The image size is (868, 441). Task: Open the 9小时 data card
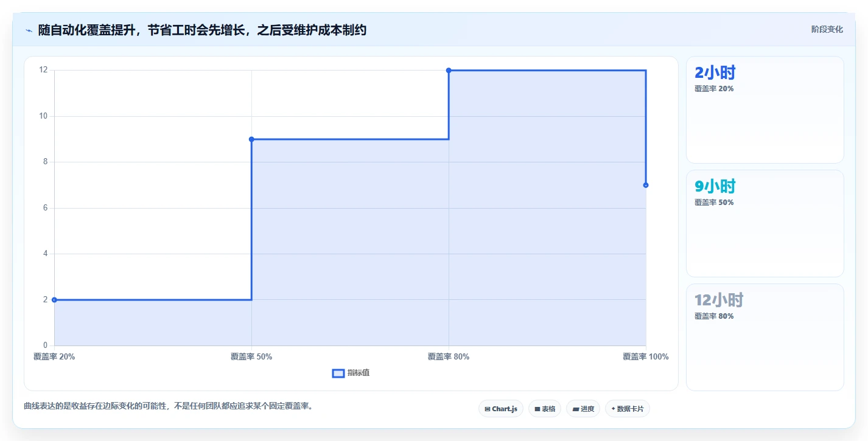pos(765,224)
